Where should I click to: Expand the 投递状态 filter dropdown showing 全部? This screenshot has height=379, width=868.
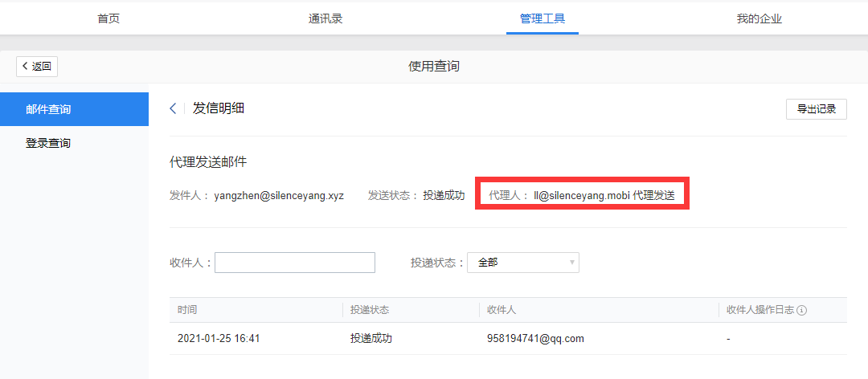pyautogui.click(x=522, y=263)
